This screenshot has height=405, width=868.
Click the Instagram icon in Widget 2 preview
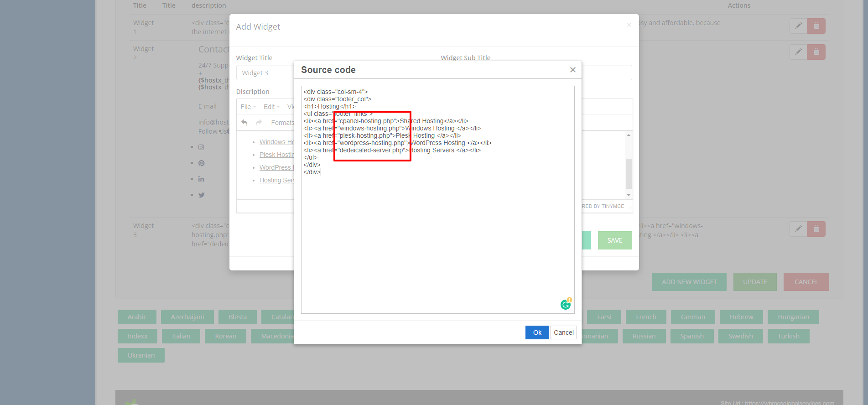coord(201,147)
